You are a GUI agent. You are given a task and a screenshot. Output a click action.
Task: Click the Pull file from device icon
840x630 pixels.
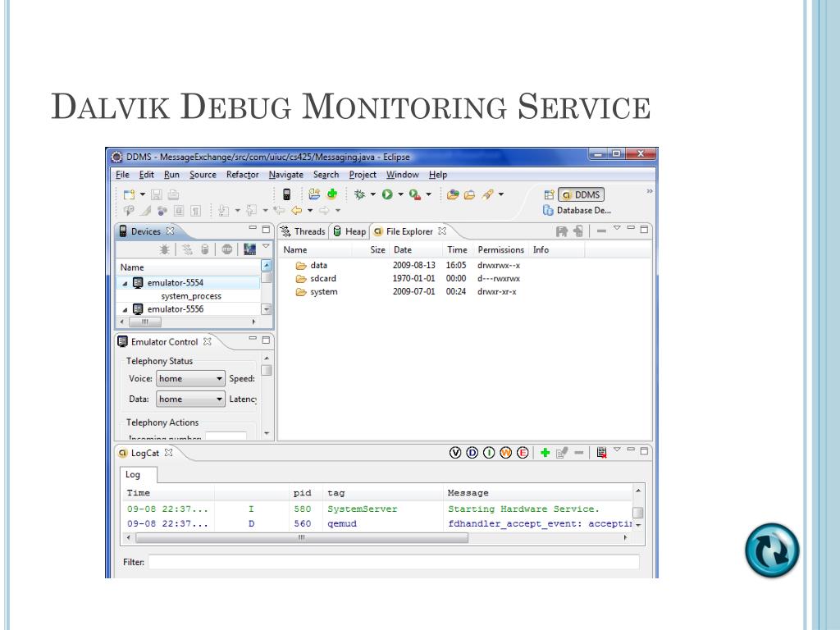point(561,231)
